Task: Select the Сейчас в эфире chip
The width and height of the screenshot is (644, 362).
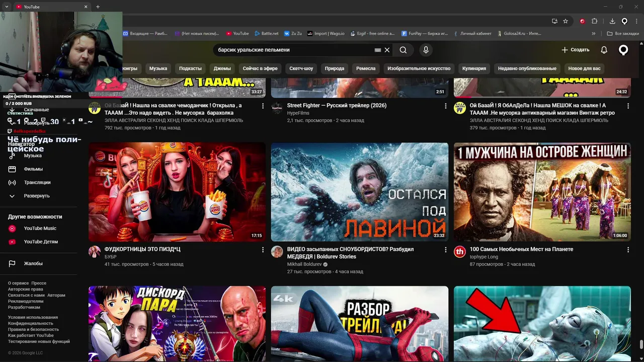Action: click(x=260, y=68)
